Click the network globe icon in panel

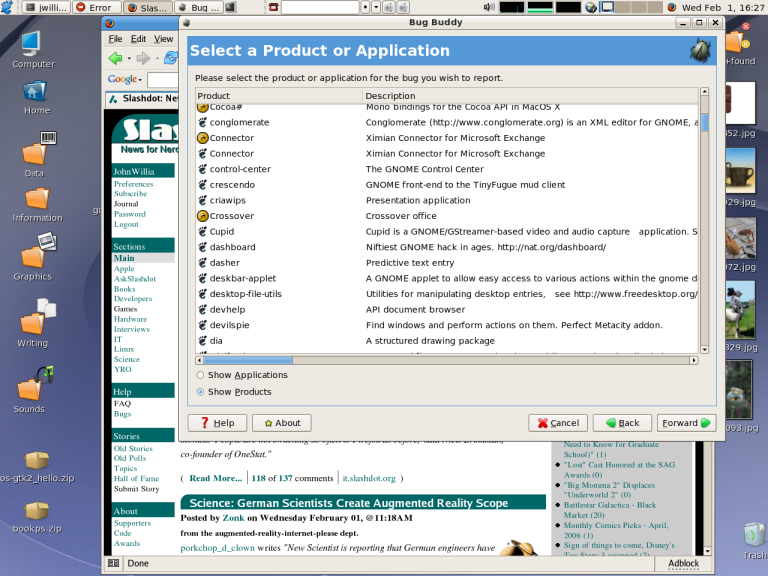591,7
